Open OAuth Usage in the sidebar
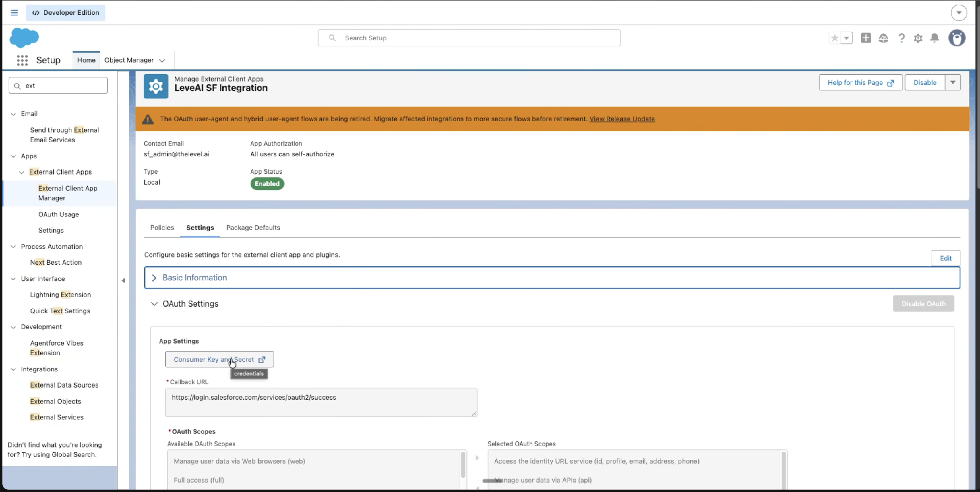This screenshot has width=980, height=492. [x=58, y=214]
